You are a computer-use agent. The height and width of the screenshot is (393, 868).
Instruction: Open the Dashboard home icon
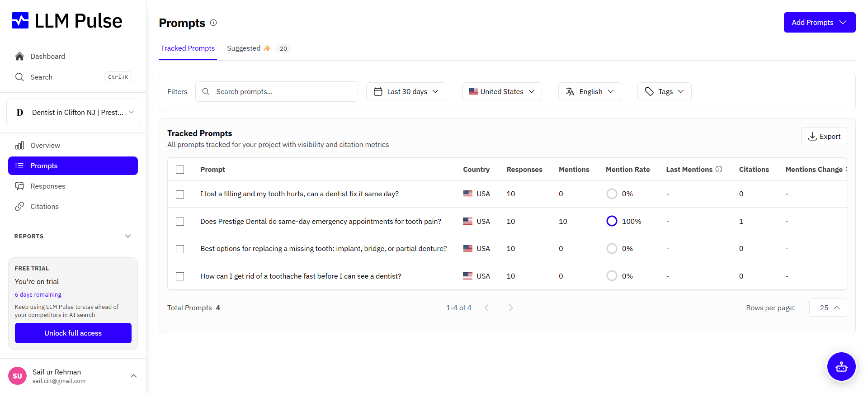(19, 56)
